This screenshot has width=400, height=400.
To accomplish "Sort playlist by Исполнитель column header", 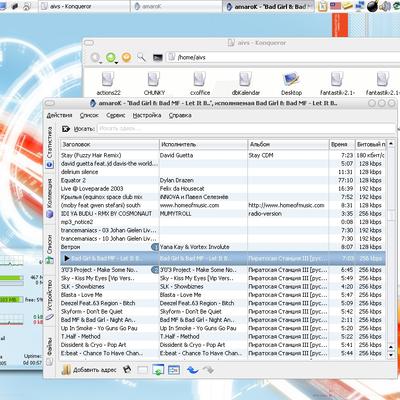I will point(203,144).
